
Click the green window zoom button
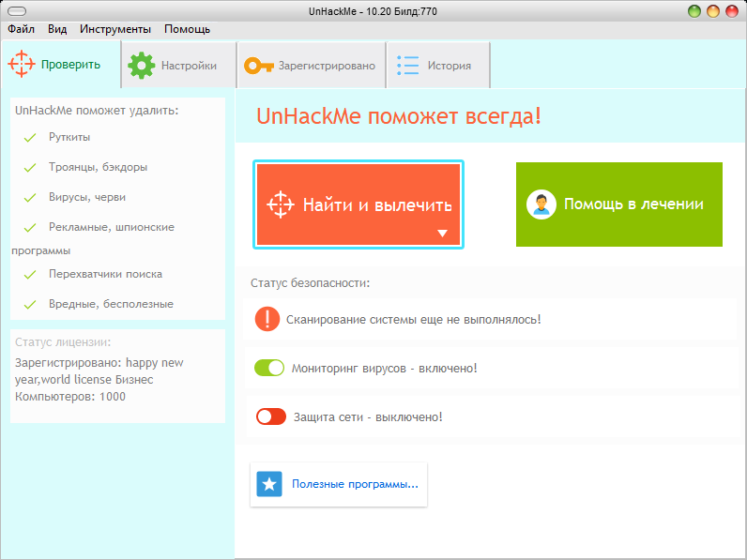pyautogui.click(x=694, y=11)
